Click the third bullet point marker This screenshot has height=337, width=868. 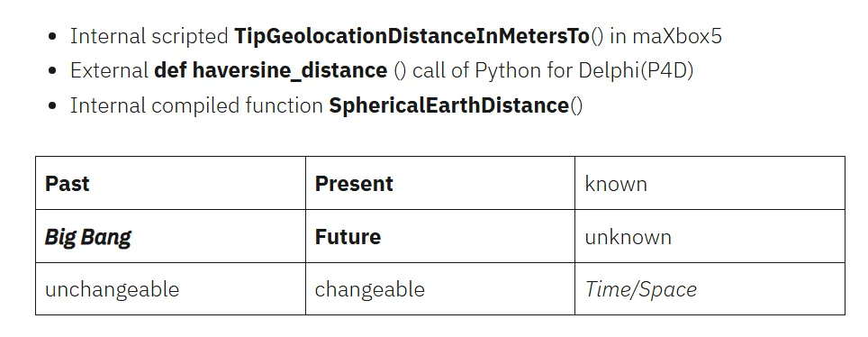click(52, 105)
